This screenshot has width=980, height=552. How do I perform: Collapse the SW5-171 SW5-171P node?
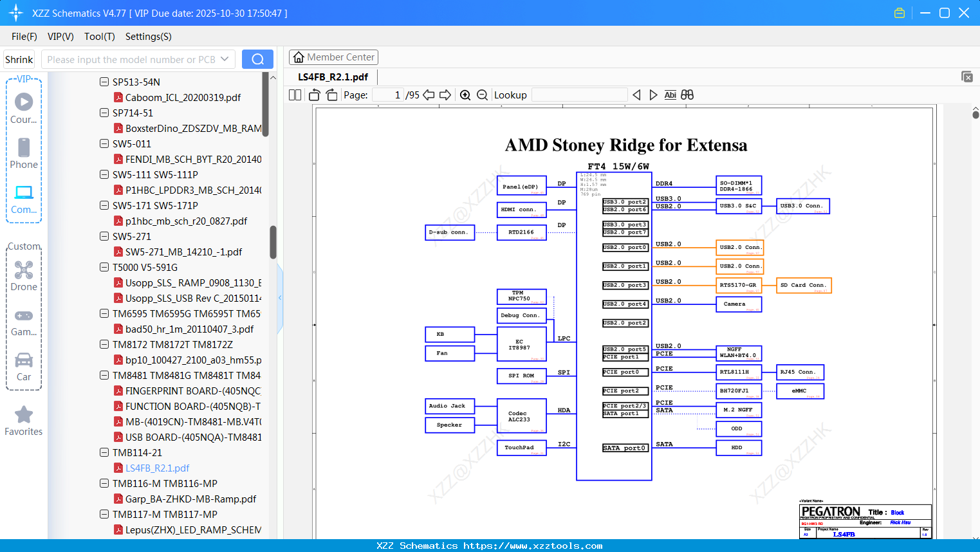(x=104, y=205)
